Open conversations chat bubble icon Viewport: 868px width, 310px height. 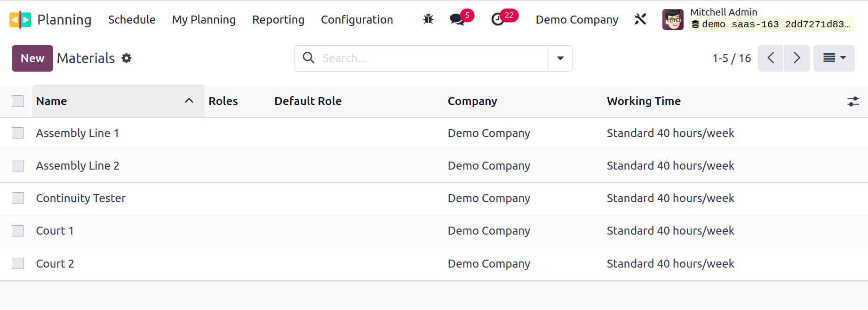coord(457,19)
